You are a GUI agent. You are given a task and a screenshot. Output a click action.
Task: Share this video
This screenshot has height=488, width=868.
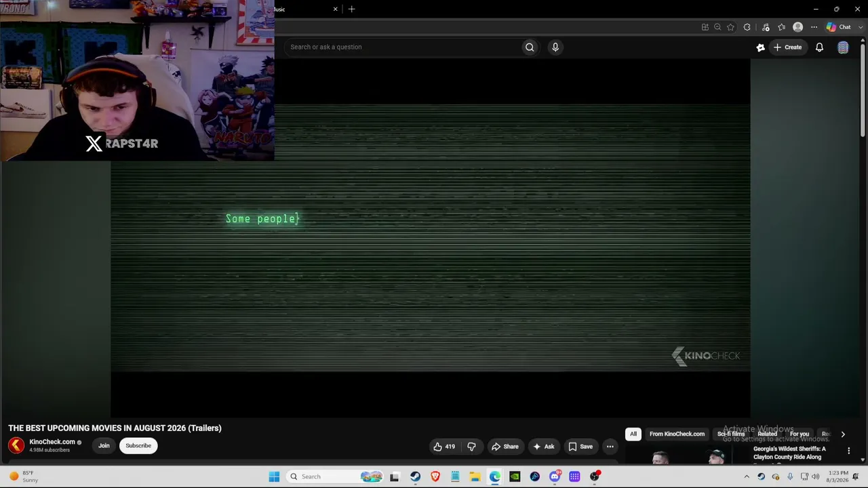pos(505,447)
